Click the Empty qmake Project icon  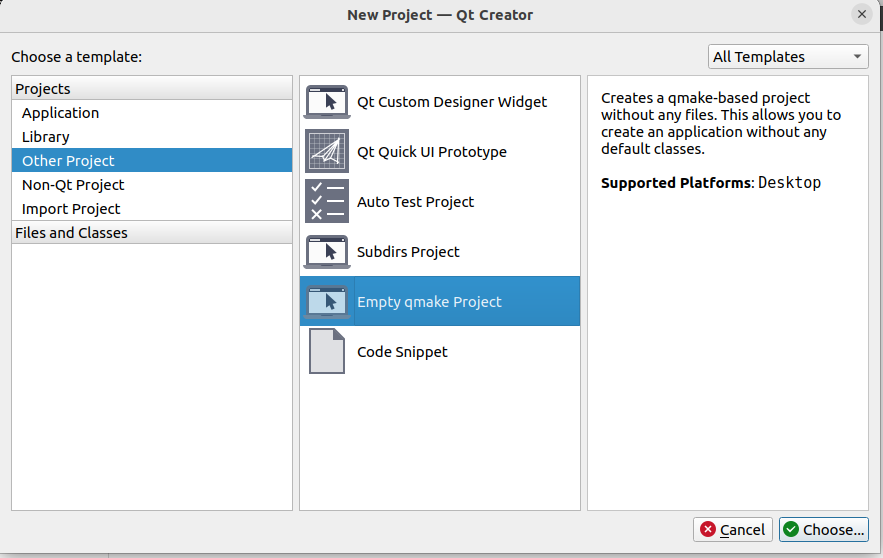pos(327,302)
